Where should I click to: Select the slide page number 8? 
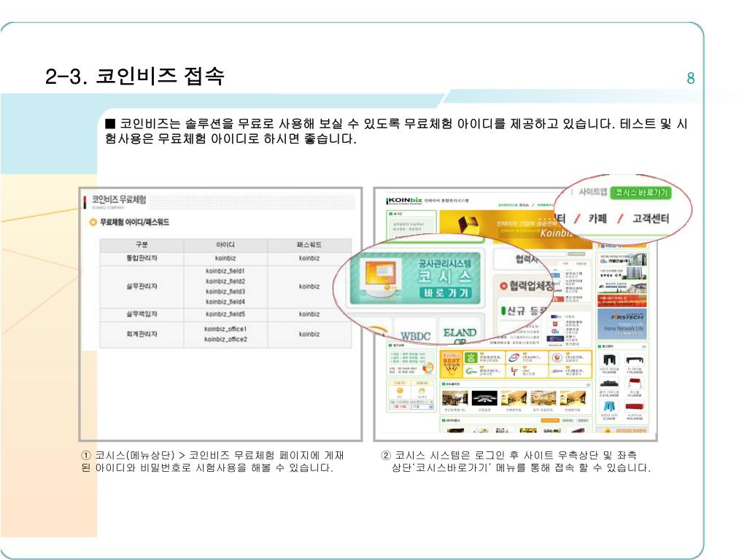click(x=690, y=78)
